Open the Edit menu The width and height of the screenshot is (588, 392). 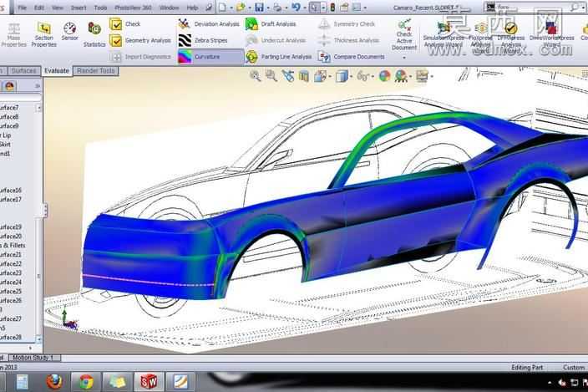pos(39,8)
